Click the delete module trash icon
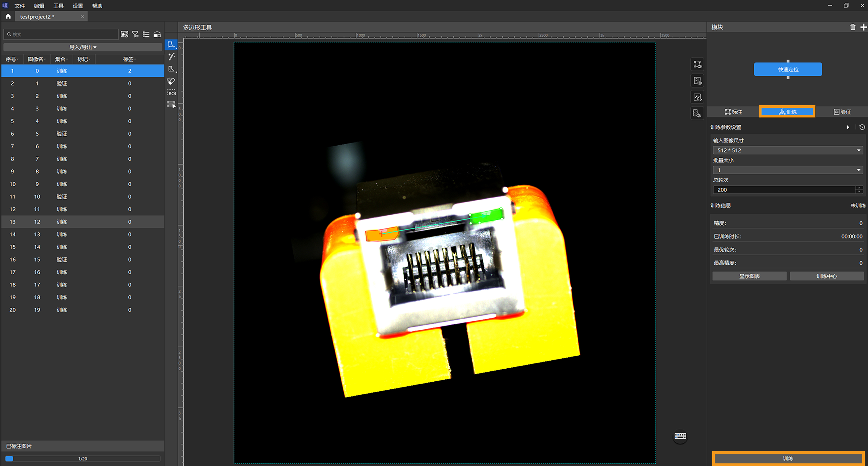 [852, 27]
